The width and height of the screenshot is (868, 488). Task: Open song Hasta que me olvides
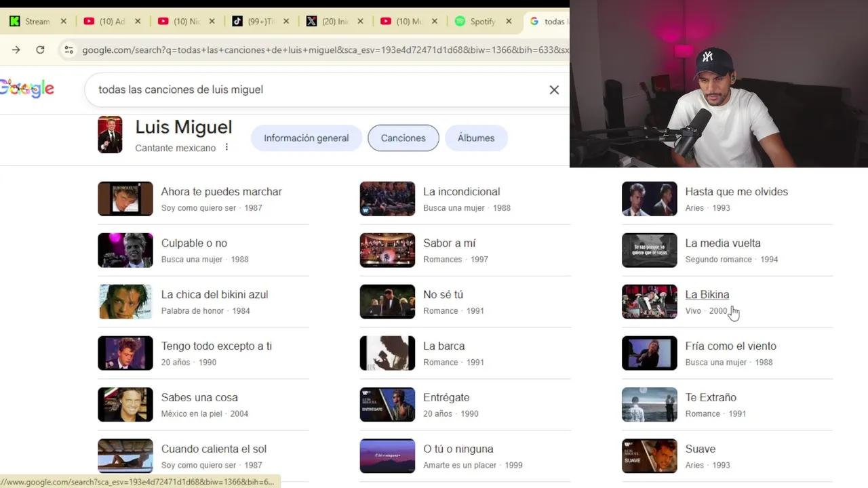tap(736, 192)
